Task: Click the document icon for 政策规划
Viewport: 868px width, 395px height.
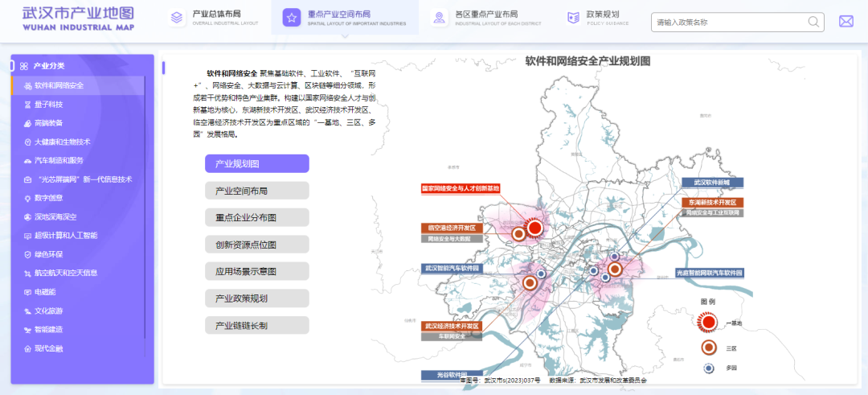Action: pos(572,18)
